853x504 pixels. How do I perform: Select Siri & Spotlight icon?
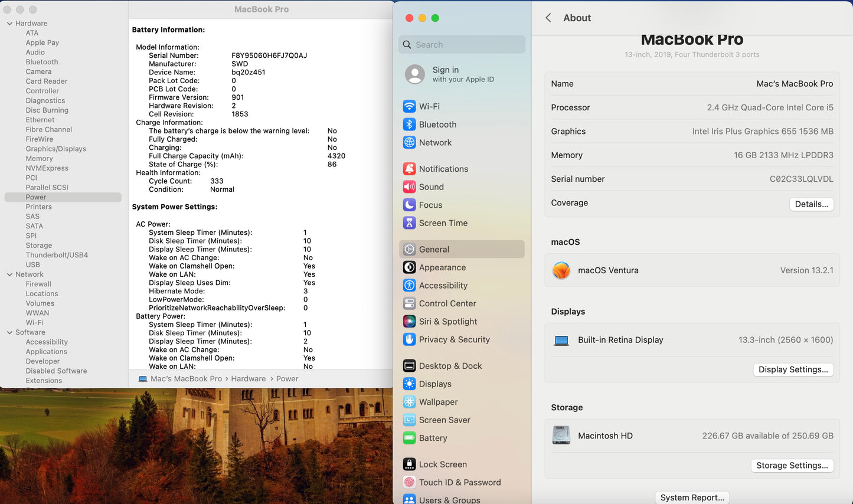click(x=409, y=321)
